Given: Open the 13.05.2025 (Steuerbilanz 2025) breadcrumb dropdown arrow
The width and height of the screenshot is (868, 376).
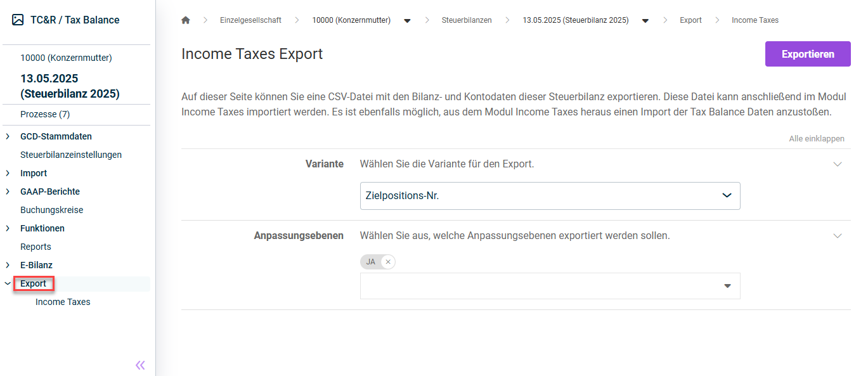Looking at the screenshot, I should (645, 21).
